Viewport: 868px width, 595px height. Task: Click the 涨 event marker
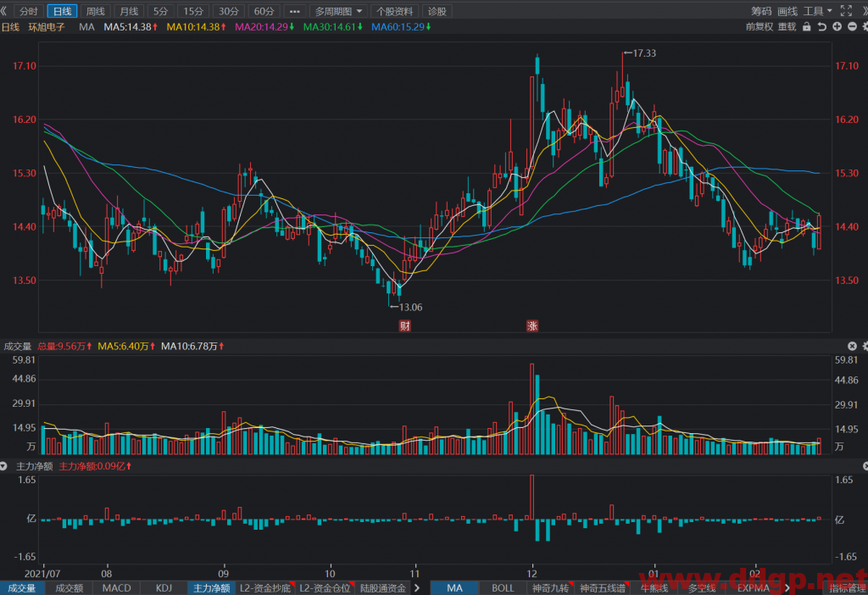point(532,325)
